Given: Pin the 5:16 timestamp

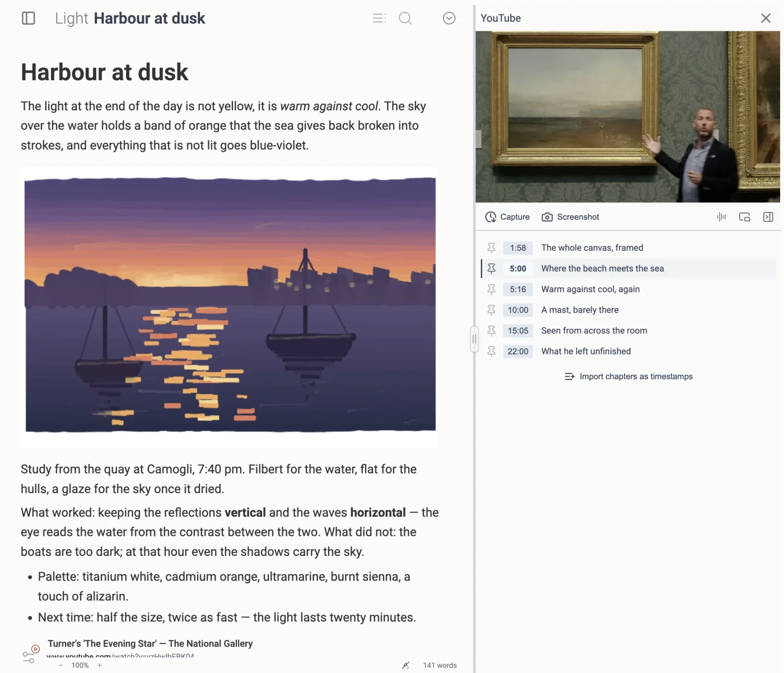Looking at the screenshot, I should pos(491,289).
